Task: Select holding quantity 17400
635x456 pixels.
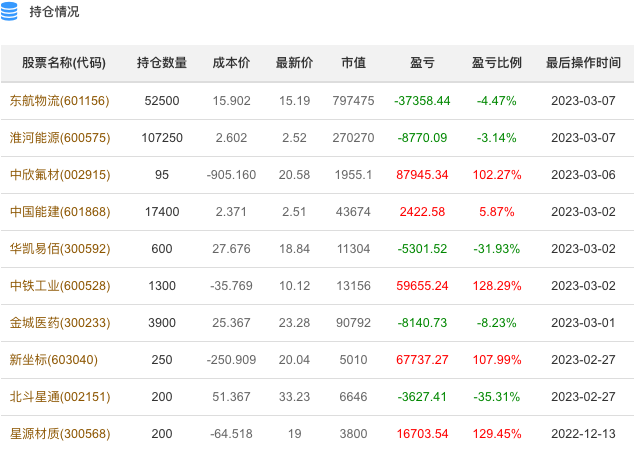Action: (162, 211)
